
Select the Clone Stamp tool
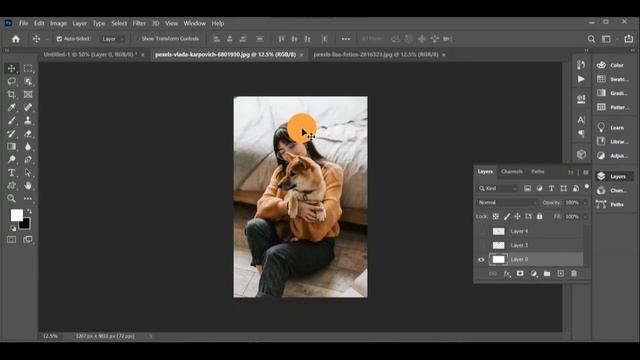coord(28,120)
